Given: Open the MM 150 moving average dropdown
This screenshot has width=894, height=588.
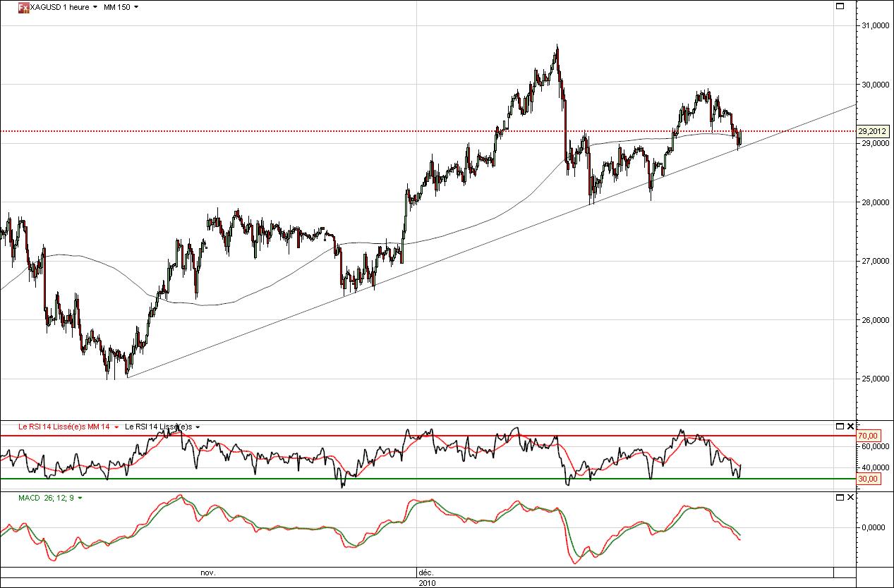Looking at the screenshot, I should (x=135, y=7).
